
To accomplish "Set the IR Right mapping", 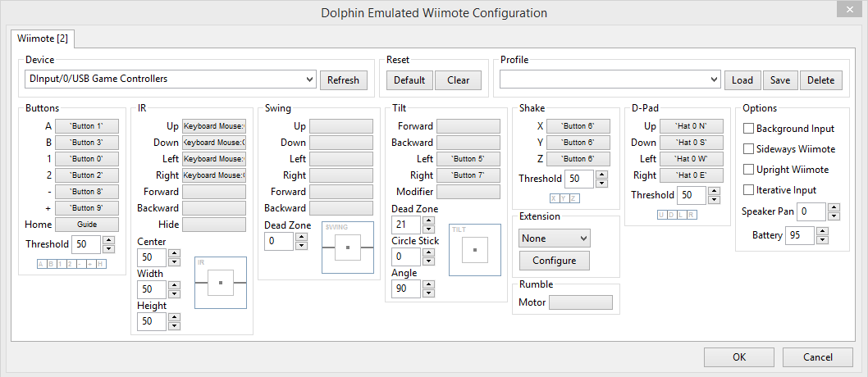I will [214, 175].
